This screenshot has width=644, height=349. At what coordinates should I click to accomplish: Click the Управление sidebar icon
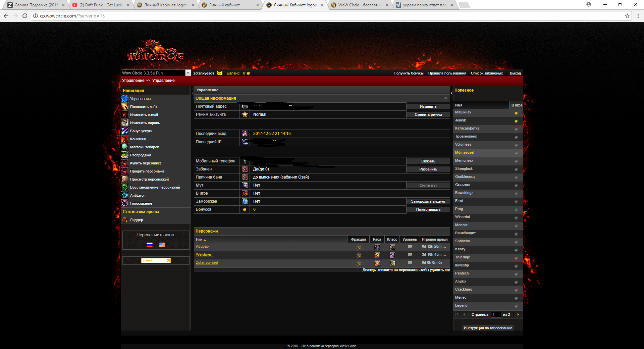click(x=124, y=99)
